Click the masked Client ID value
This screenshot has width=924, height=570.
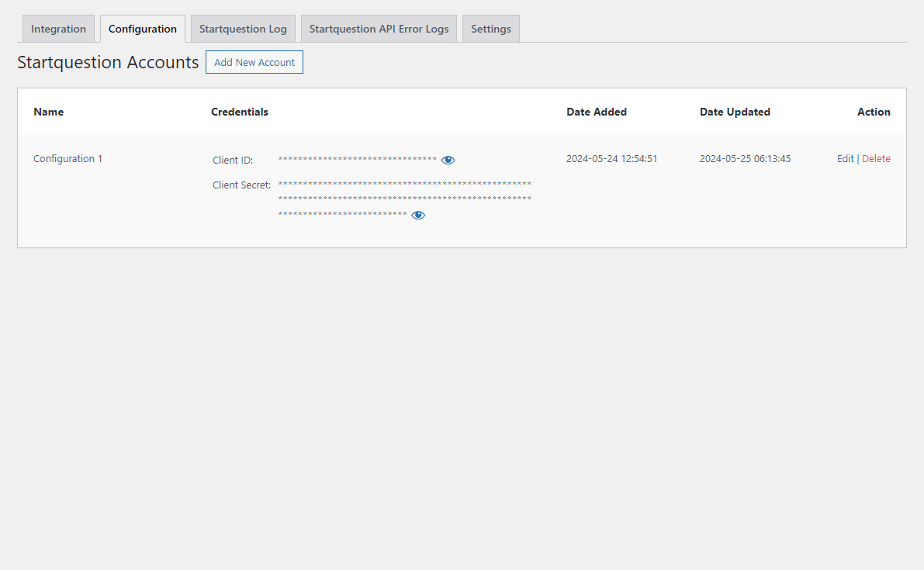(x=357, y=160)
